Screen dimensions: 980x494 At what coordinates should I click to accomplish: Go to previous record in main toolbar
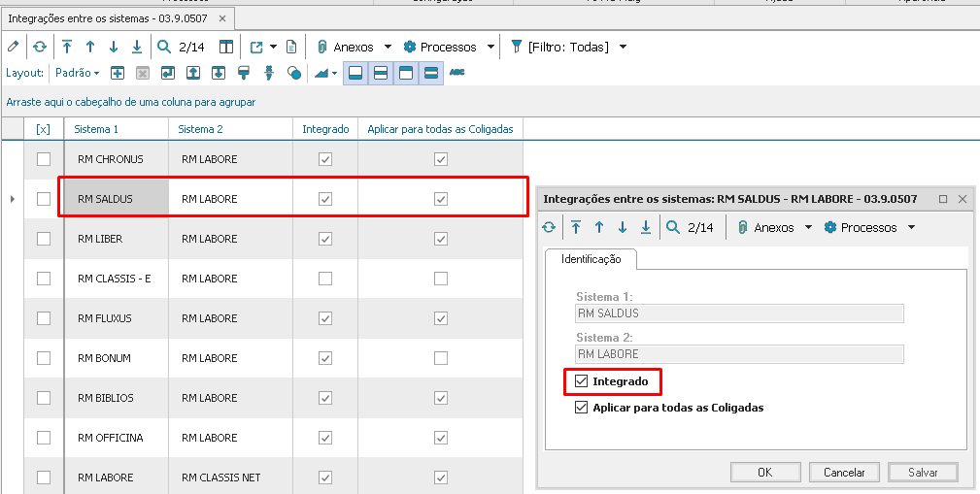(x=90, y=47)
